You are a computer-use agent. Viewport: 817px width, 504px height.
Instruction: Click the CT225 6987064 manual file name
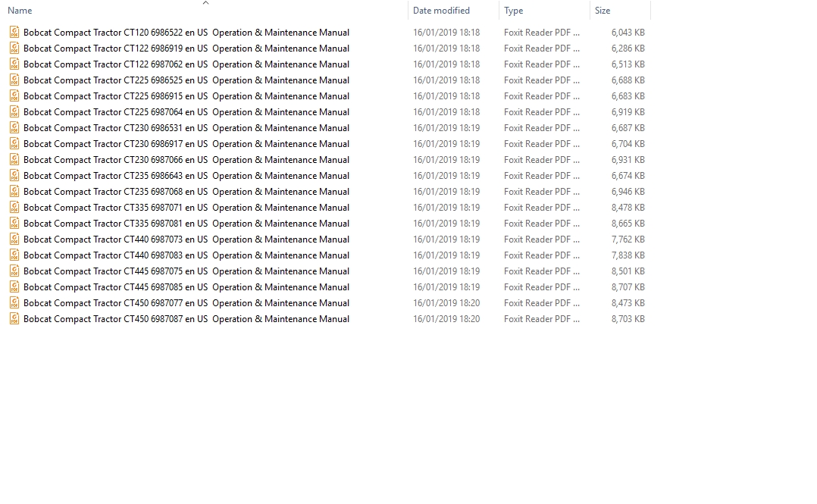pos(186,112)
